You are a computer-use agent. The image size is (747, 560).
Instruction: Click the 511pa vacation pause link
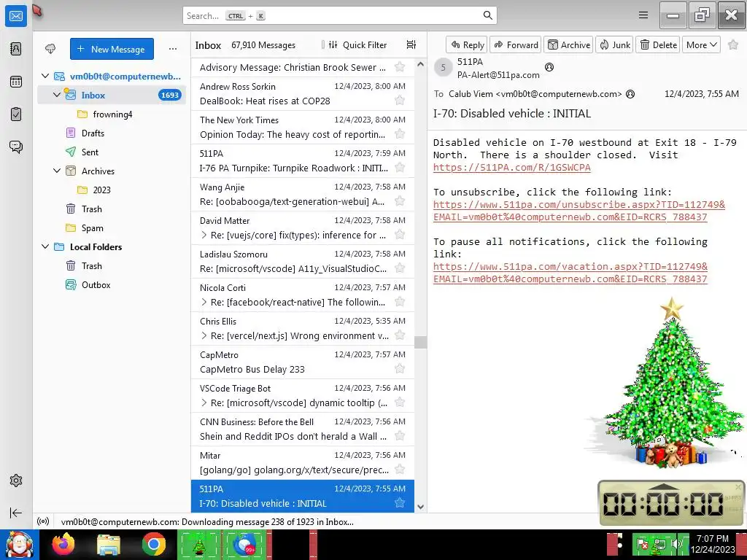pos(570,273)
